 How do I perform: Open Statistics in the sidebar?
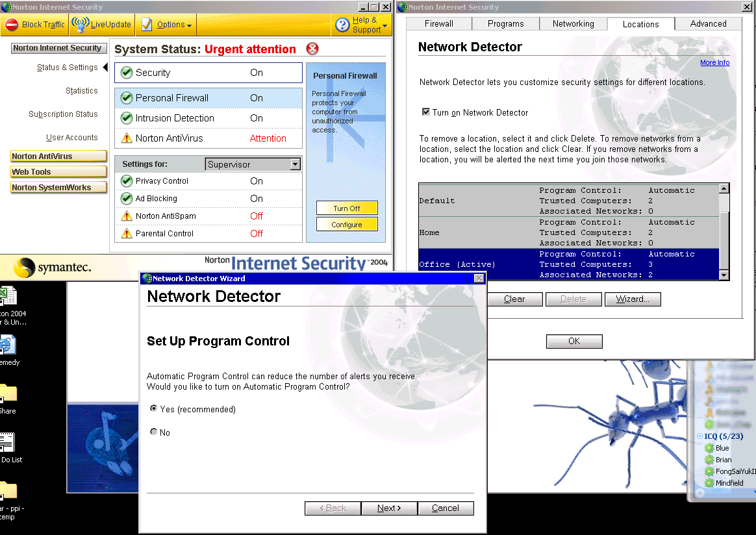pos(81,91)
